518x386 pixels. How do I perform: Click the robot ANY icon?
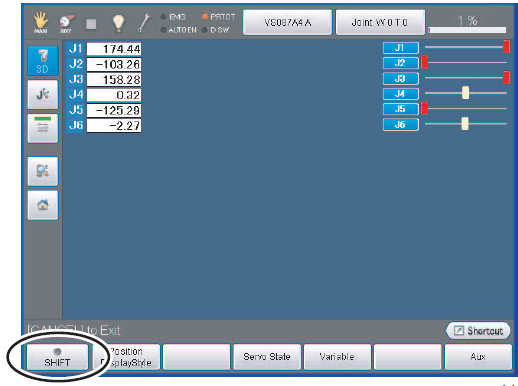click(x=66, y=24)
